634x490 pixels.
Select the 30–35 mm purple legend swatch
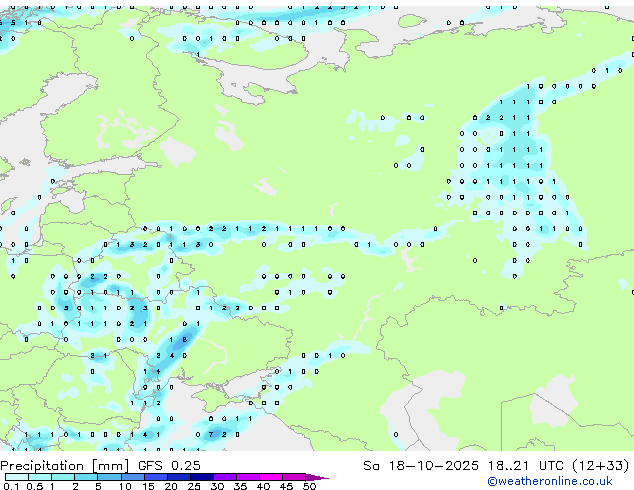click(225, 477)
